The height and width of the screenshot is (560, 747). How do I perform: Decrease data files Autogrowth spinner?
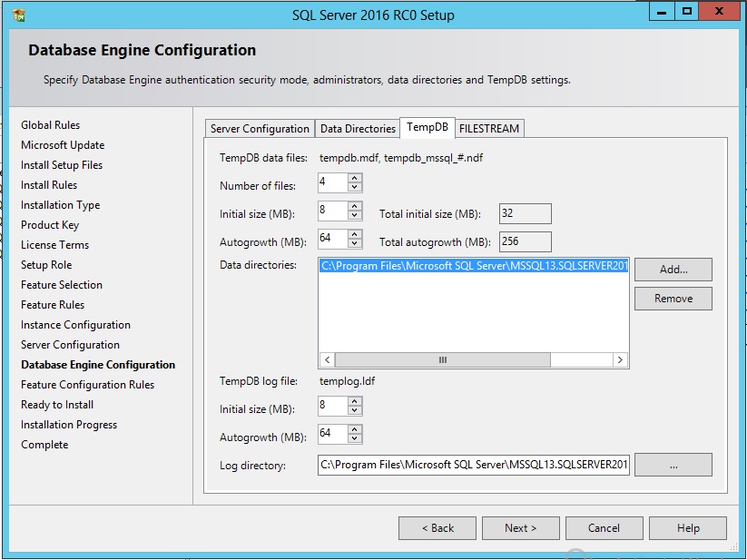coord(355,244)
